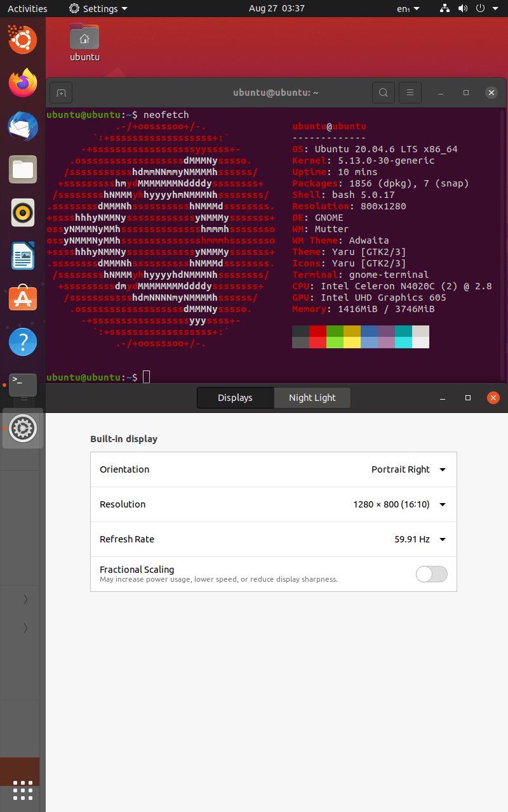The width and height of the screenshot is (508, 812).
Task: Click the network status icon in top bar
Action: point(444,8)
